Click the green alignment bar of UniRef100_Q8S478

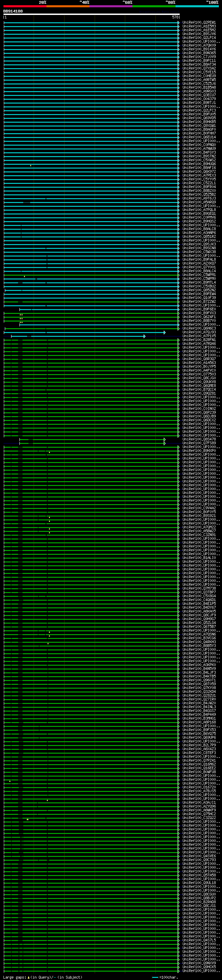pyautogui.click(x=93, y=439)
